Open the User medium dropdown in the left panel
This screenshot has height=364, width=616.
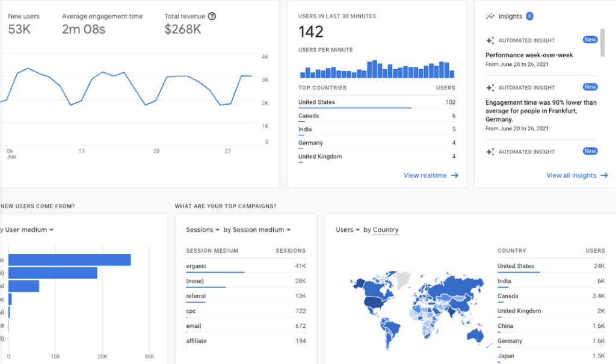click(x=26, y=229)
